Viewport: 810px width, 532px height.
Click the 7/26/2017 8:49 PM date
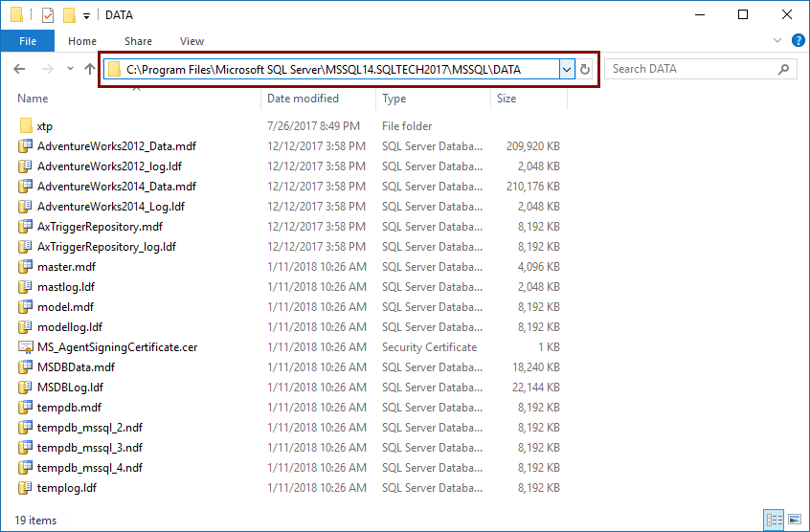313,126
